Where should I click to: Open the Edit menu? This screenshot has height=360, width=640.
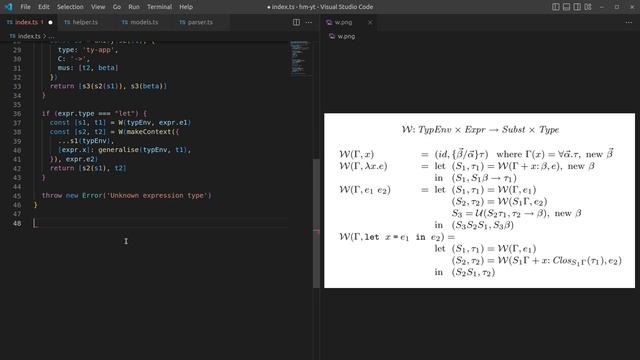[x=44, y=7]
